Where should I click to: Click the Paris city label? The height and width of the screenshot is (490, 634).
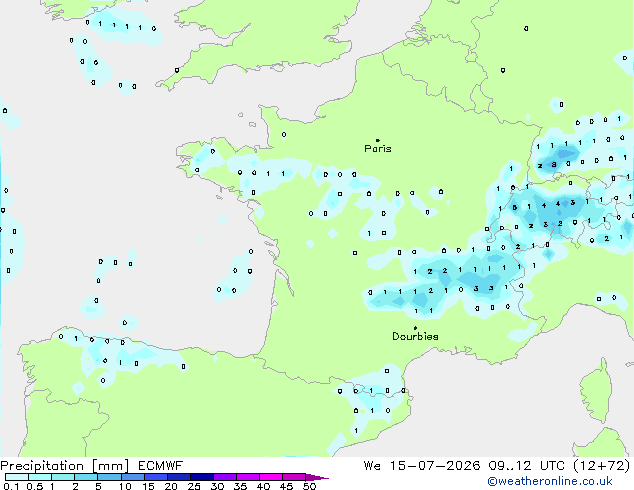click(x=378, y=149)
